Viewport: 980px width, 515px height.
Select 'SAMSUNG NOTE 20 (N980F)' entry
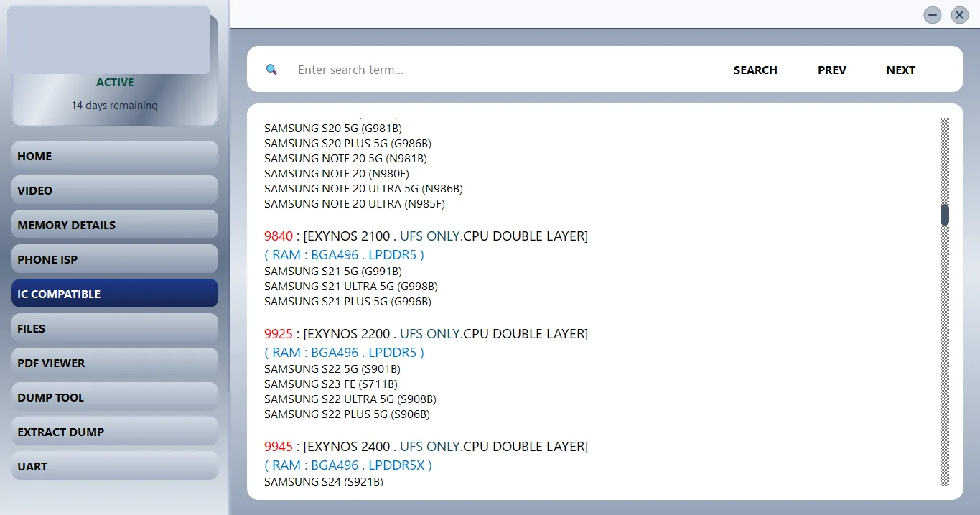coord(337,174)
